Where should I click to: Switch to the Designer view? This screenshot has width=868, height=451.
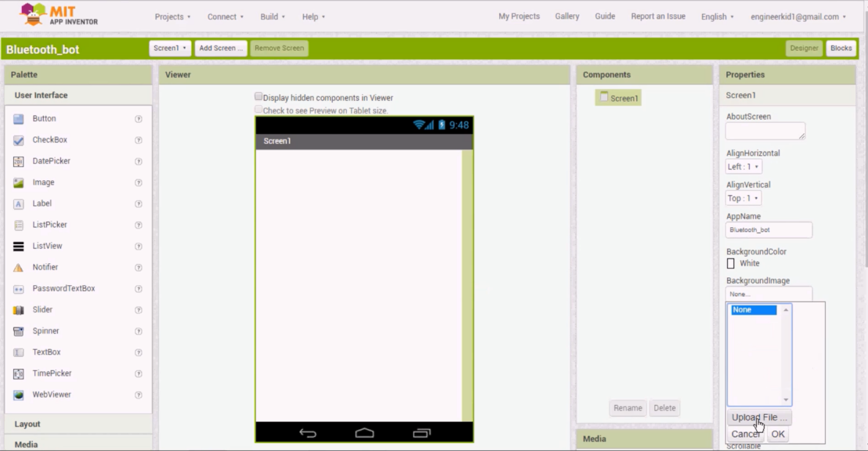coord(804,48)
